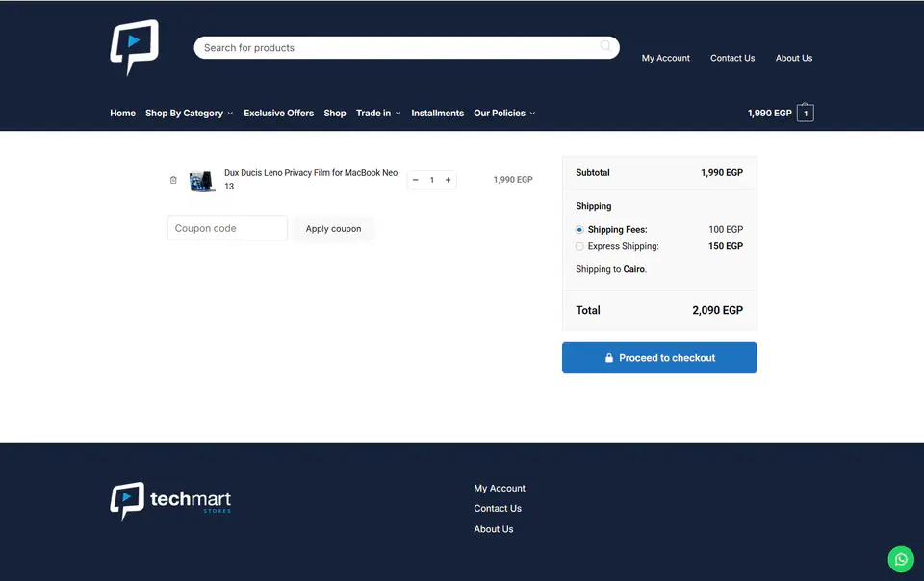Expand Shop By Category menu
Image resolution: width=924 pixels, height=581 pixels.
(x=190, y=113)
